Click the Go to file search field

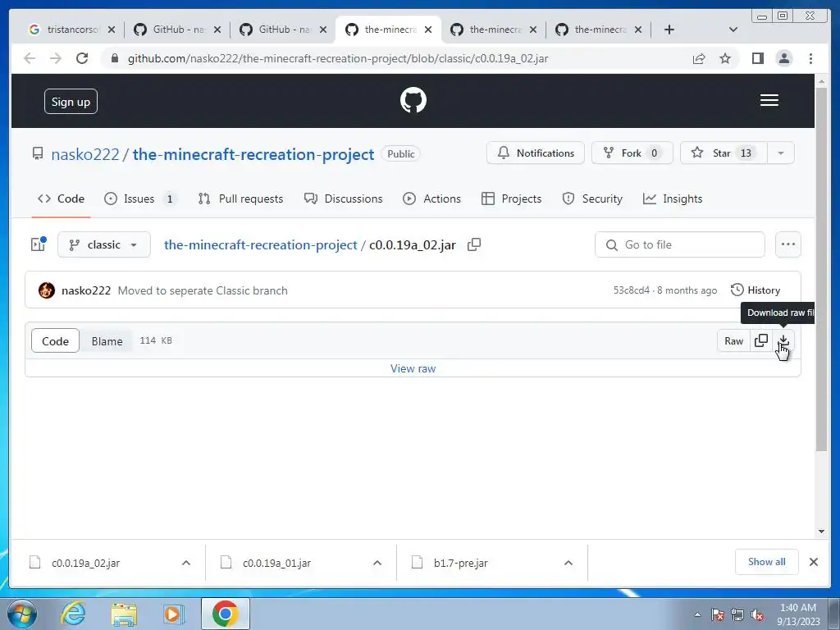pos(680,244)
